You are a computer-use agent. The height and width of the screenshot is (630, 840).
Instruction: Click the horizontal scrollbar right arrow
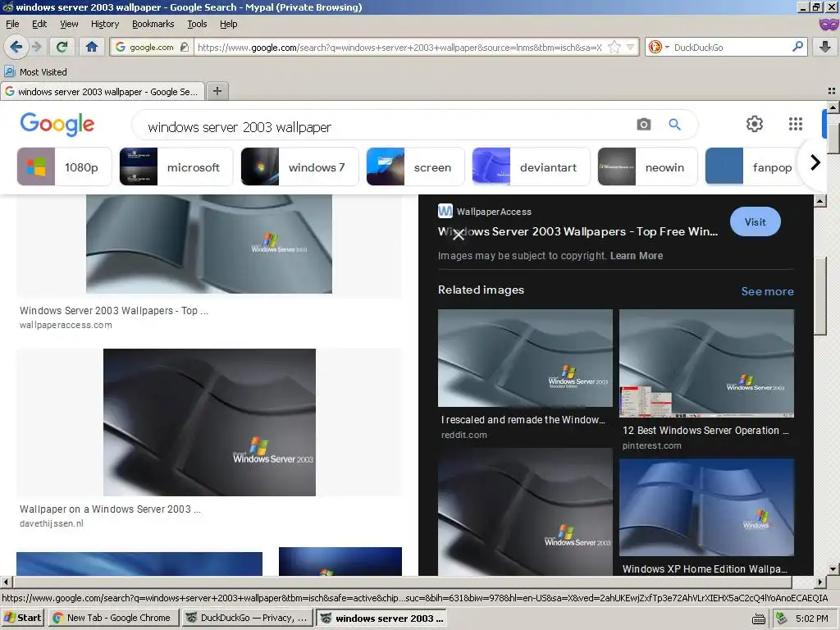[820, 582]
